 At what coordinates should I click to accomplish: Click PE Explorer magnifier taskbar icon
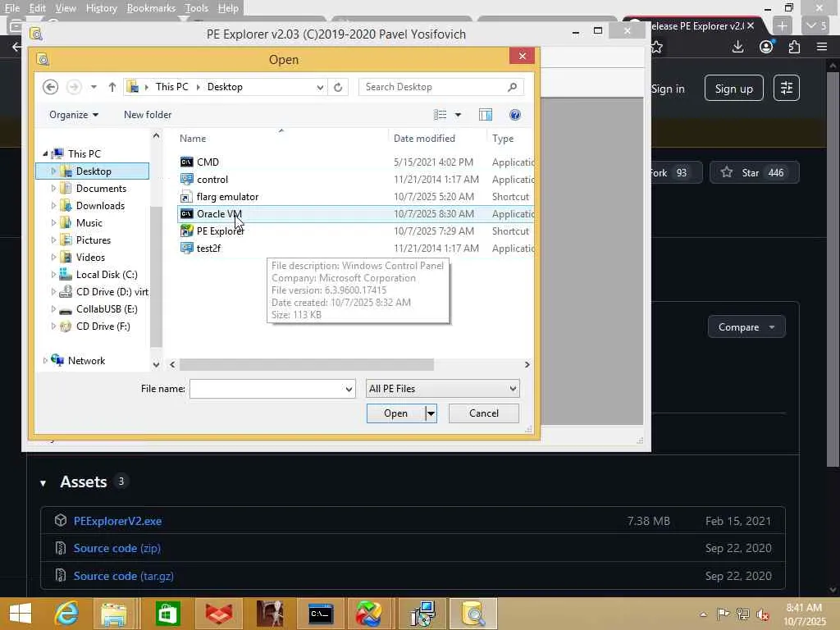click(x=473, y=614)
